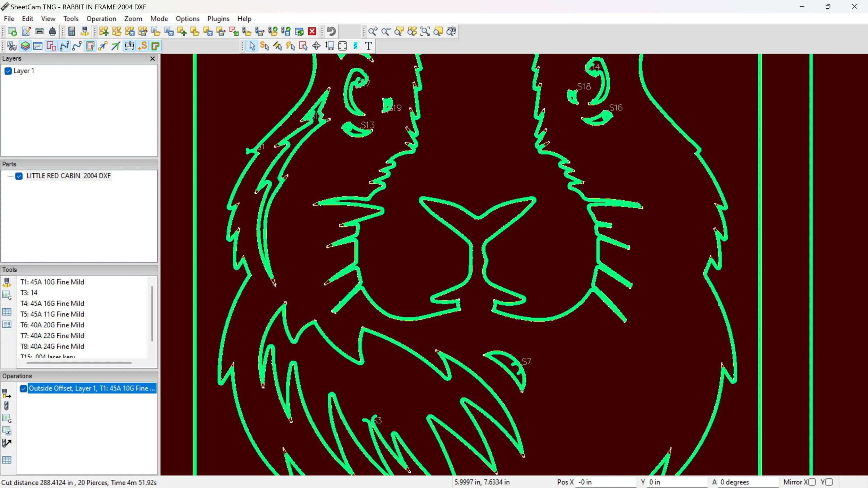Image resolution: width=868 pixels, height=488 pixels.
Task: Enable the Mirror X checkbox
Action: (x=812, y=482)
